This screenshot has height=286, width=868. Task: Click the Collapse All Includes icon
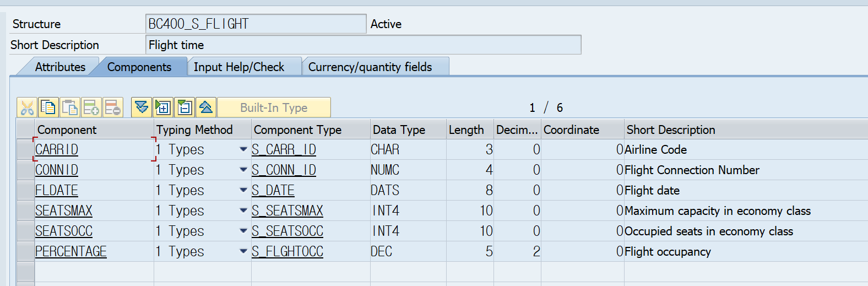click(206, 107)
